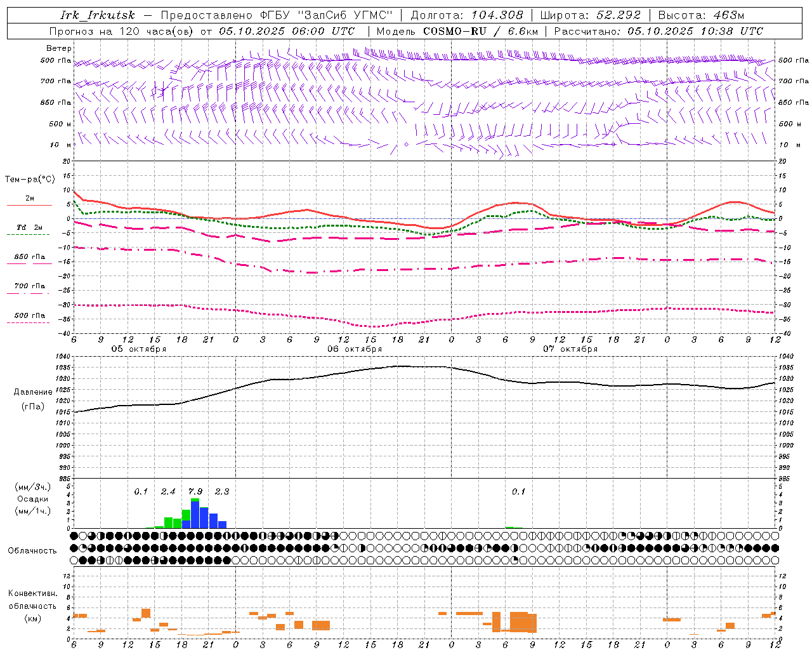The height and width of the screenshot is (650, 812).
Task: Click the forecast start text 05.10.2025 06:00 UTC
Action: point(287,31)
